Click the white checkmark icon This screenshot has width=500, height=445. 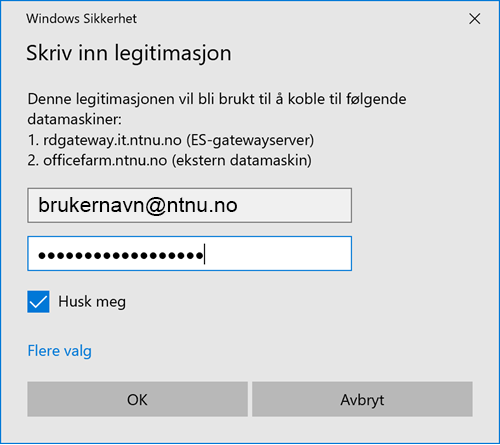click(38, 302)
